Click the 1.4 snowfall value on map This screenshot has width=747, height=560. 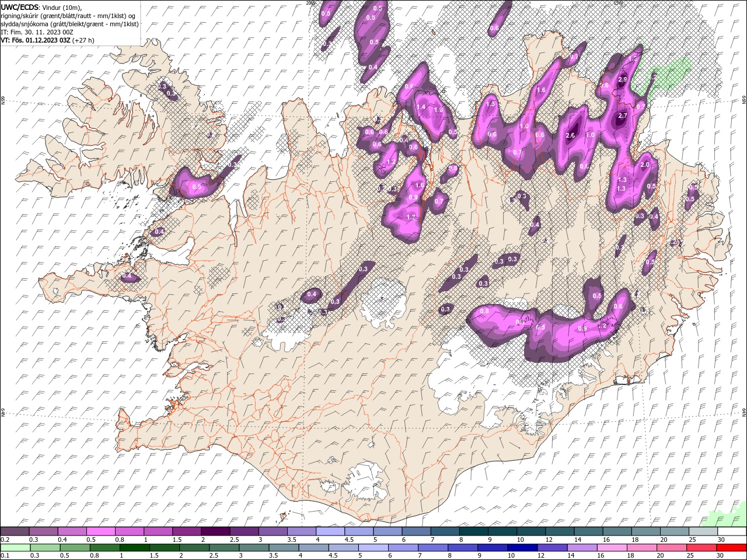[421, 107]
